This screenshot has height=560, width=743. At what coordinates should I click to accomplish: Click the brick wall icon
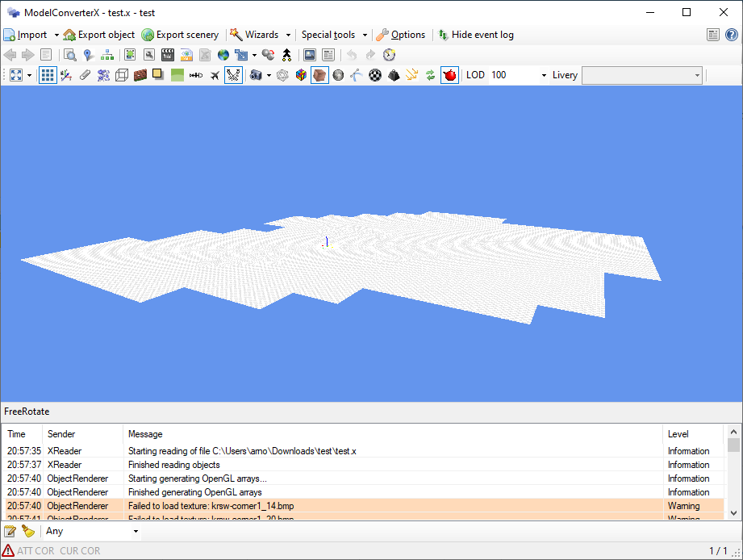coord(140,75)
